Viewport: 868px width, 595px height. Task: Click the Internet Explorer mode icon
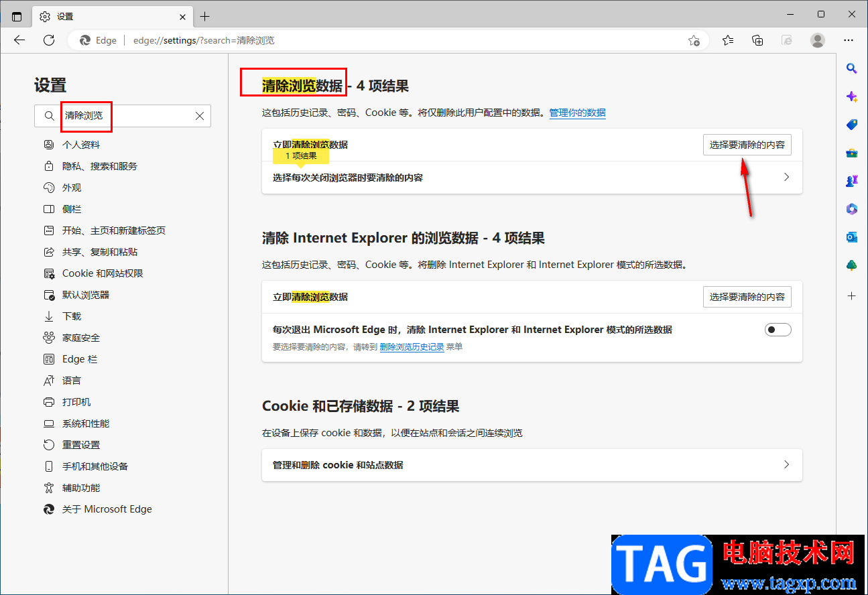click(787, 40)
